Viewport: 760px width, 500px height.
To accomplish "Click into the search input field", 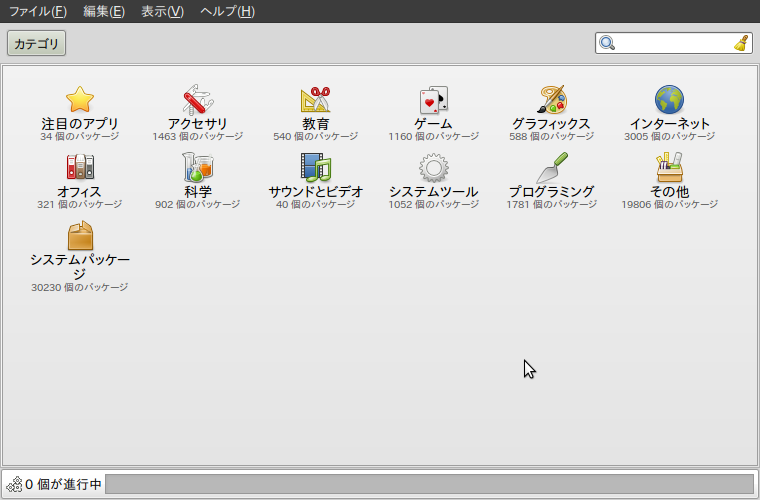I will tap(674, 43).
